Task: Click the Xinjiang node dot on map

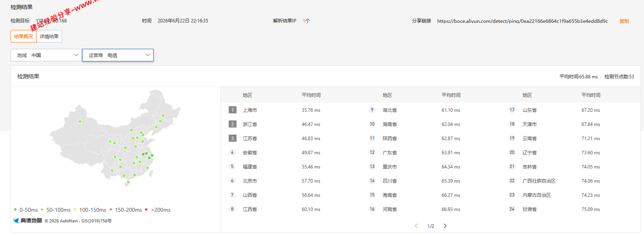Action: [80, 122]
